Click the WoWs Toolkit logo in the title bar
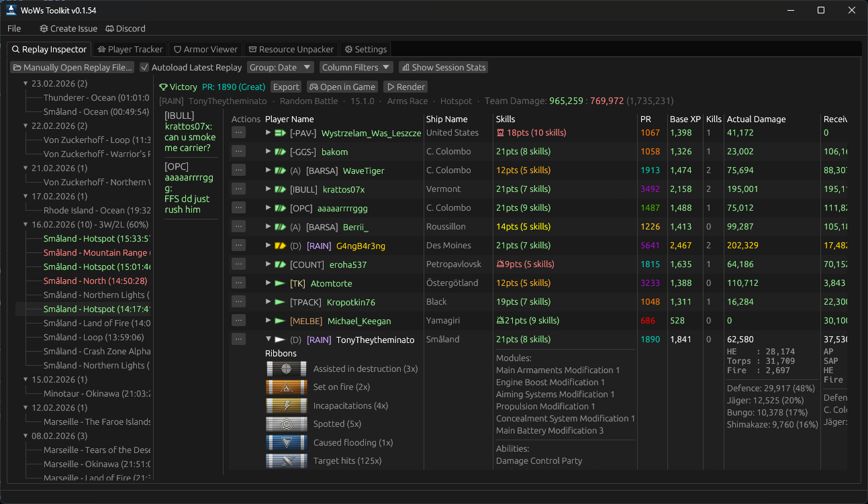This screenshot has height=504, width=868. 10,9
